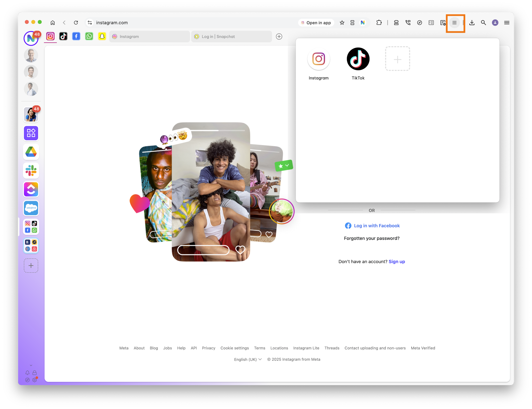
Task: Open Contact uploading and non-users link
Action: pyautogui.click(x=375, y=348)
